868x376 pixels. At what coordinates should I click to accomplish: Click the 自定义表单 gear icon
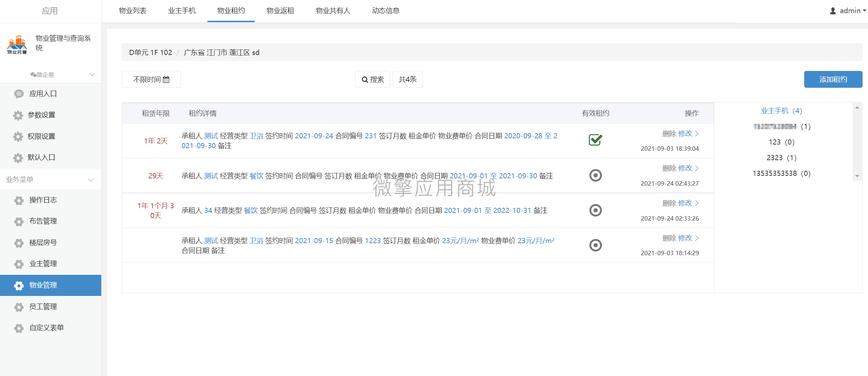(19, 328)
